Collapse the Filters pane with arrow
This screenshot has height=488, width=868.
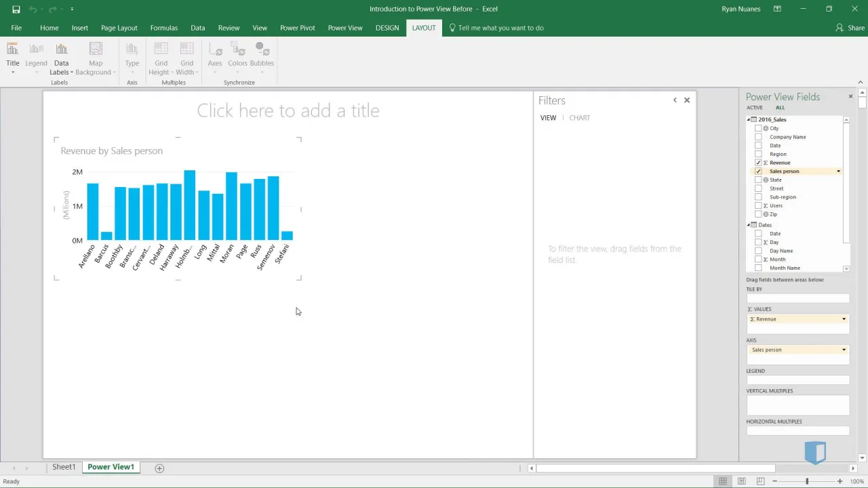coord(675,100)
